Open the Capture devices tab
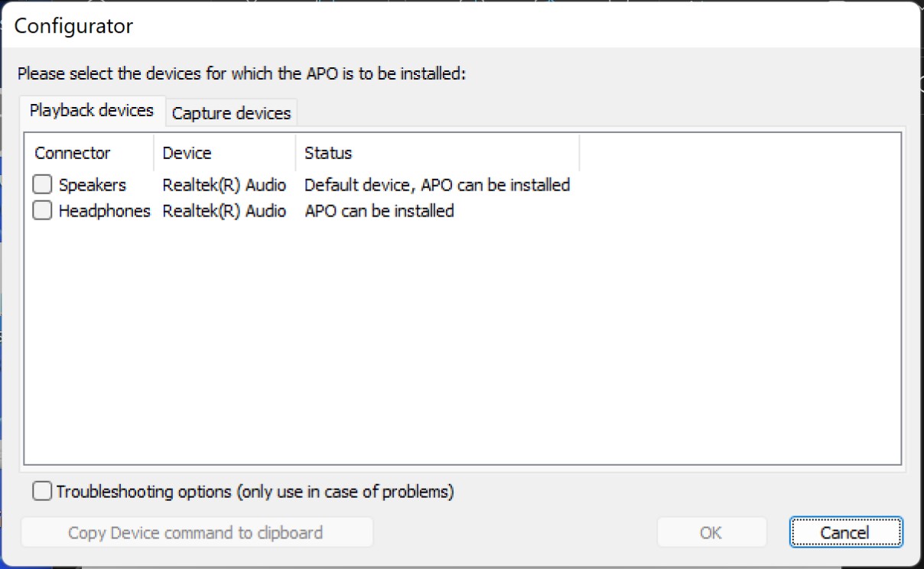Image resolution: width=924 pixels, height=569 pixels. tap(231, 113)
